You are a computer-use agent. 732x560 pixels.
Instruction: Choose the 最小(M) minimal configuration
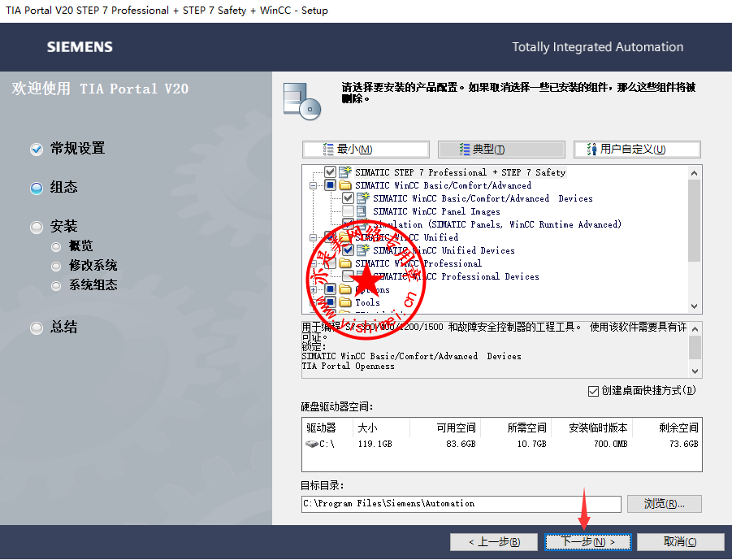pos(366,150)
